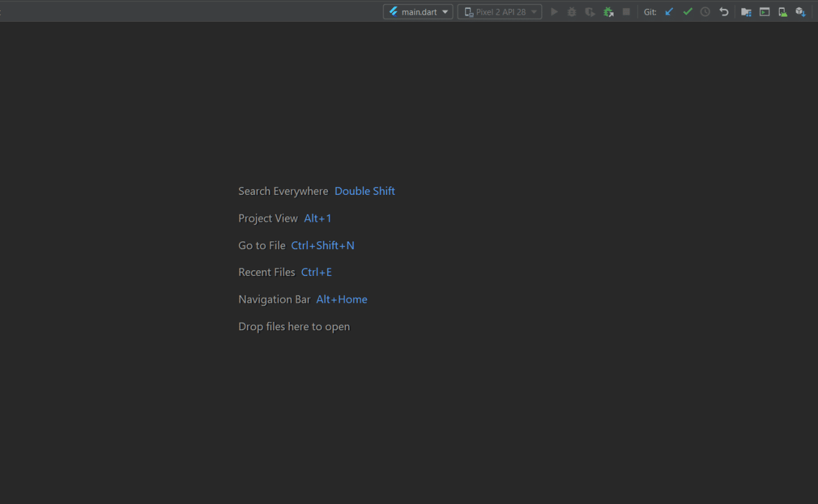
Task: Click the Ctrl+E shortcut text
Action: [x=316, y=272]
